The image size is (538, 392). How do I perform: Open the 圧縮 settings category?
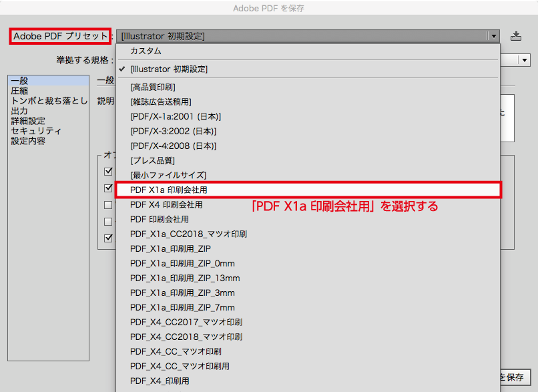tap(48, 91)
